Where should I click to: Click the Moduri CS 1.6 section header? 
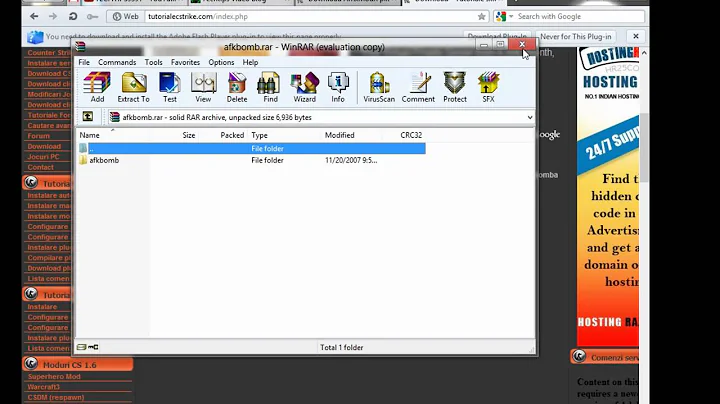click(78, 365)
